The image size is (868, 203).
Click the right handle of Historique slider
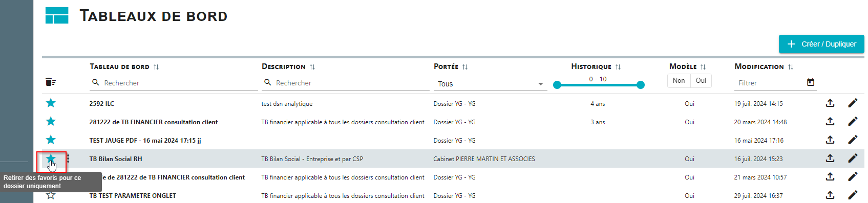641,85
